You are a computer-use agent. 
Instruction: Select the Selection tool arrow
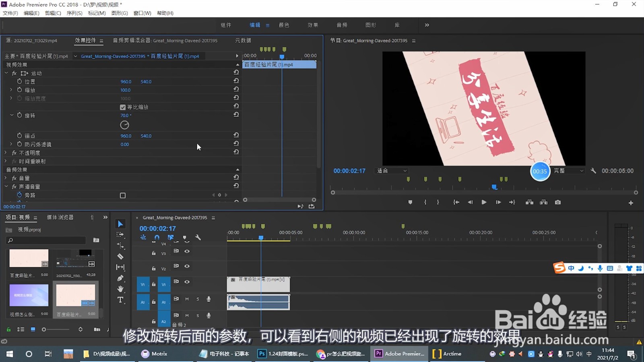(x=120, y=224)
